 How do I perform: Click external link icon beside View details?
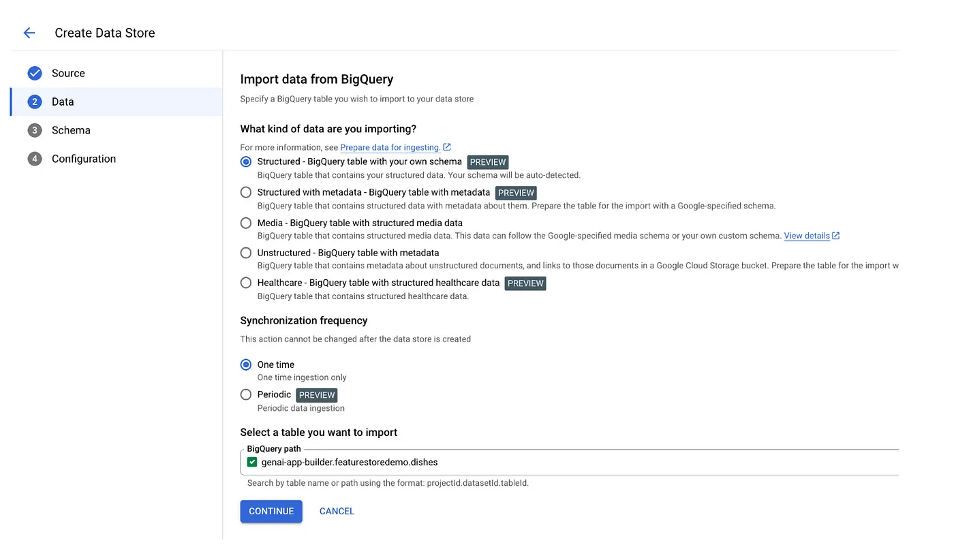(836, 236)
